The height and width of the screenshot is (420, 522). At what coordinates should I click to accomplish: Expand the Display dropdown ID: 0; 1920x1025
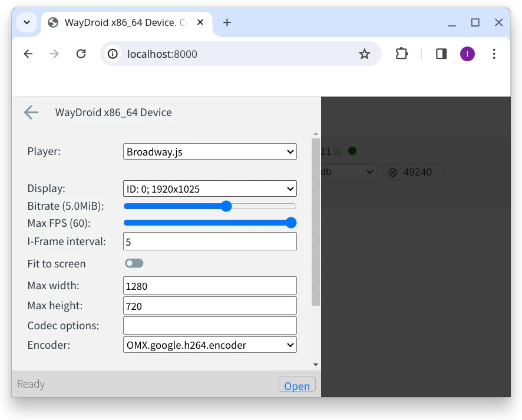(x=210, y=189)
